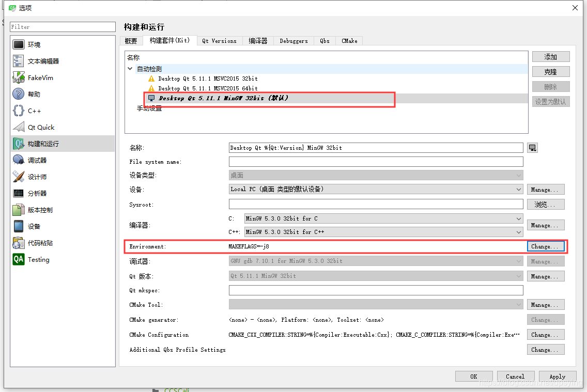Click the kit icon button beside the name field
587x392 pixels.
point(532,148)
